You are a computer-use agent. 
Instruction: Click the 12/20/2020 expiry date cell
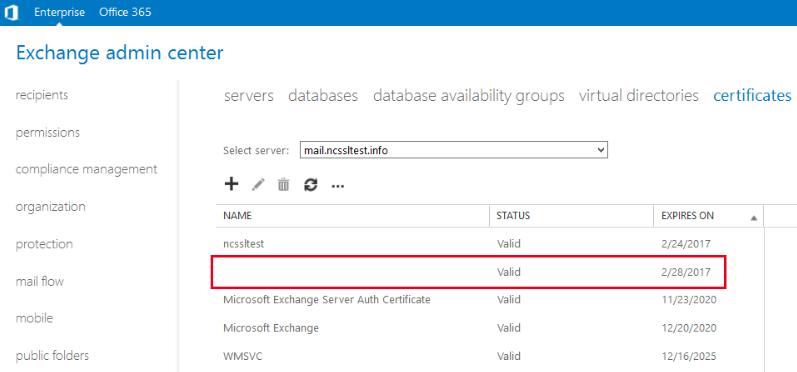689,328
